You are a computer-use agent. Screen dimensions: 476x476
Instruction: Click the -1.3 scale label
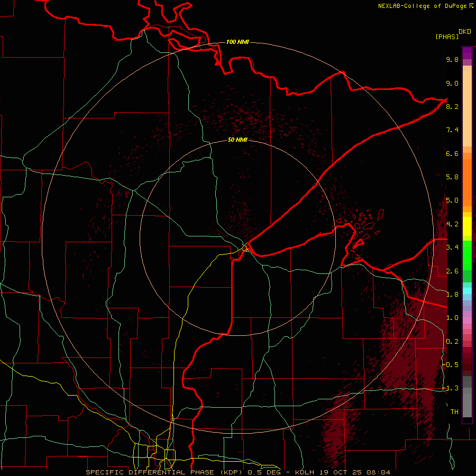pyautogui.click(x=450, y=388)
